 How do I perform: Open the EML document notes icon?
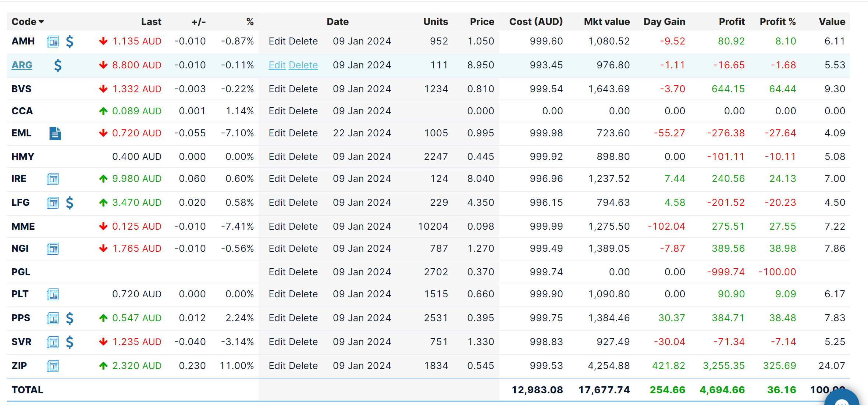pyautogui.click(x=55, y=133)
